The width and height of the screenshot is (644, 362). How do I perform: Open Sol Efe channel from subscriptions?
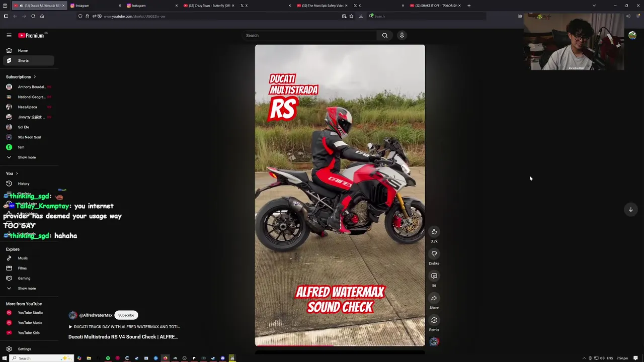(29, 127)
